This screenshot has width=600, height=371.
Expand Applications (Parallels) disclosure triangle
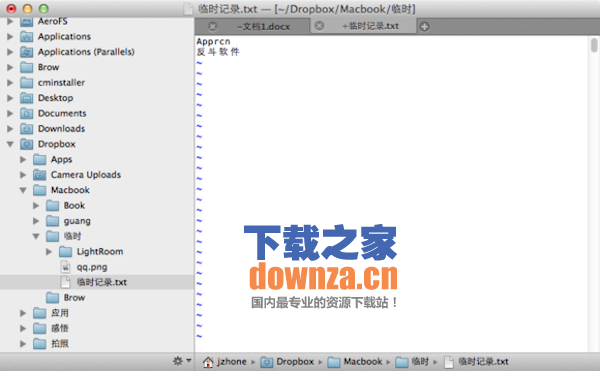10,52
